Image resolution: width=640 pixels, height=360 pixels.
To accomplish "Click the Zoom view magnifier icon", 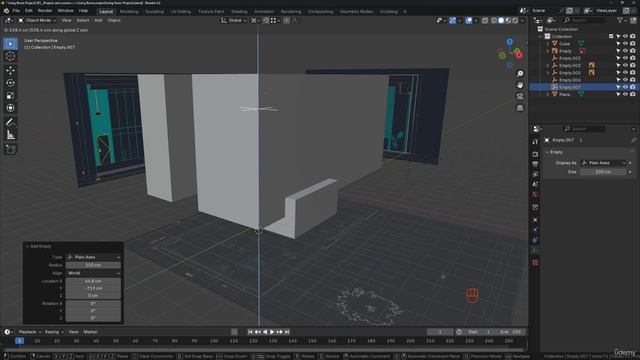I will (x=520, y=73).
